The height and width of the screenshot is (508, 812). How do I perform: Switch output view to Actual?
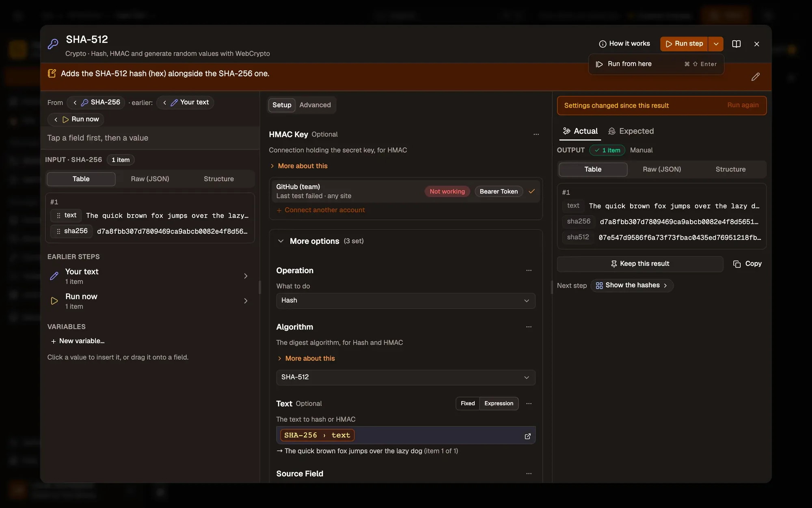coord(580,131)
